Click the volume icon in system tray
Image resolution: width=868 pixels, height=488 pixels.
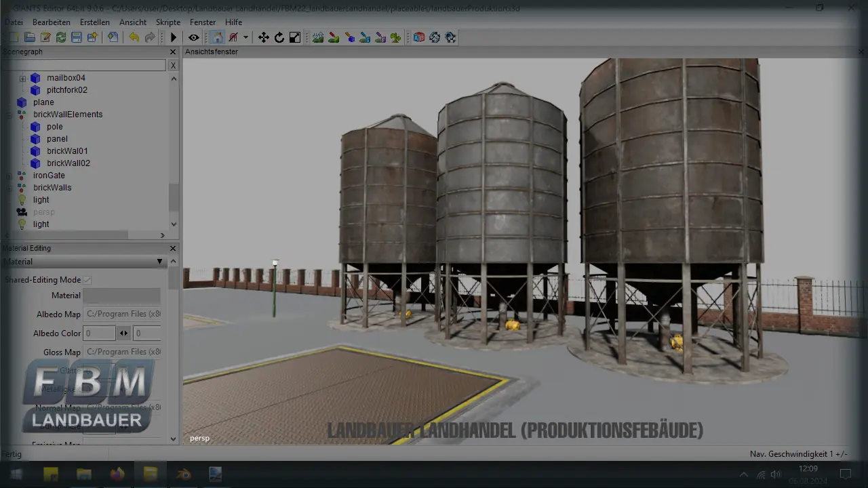(x=776, y=474)
